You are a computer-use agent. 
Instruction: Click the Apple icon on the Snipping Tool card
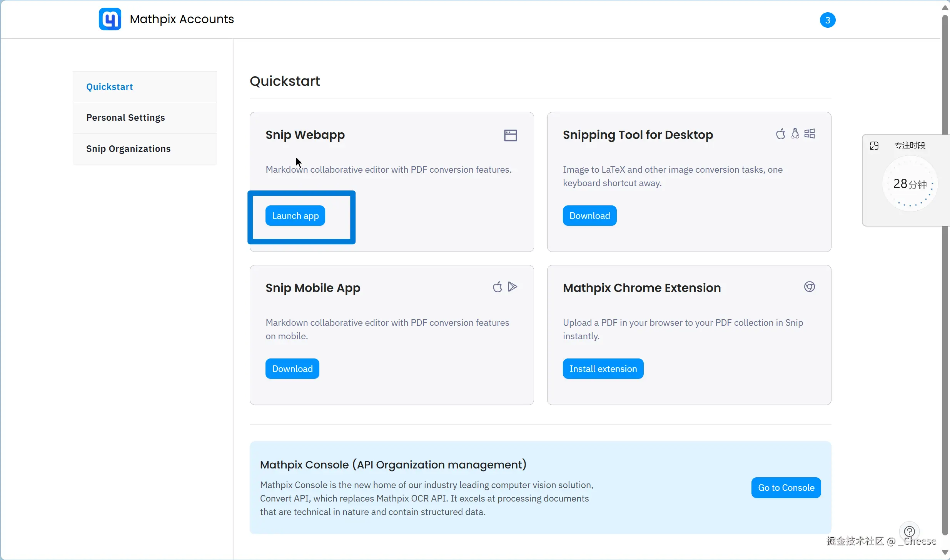780,134
